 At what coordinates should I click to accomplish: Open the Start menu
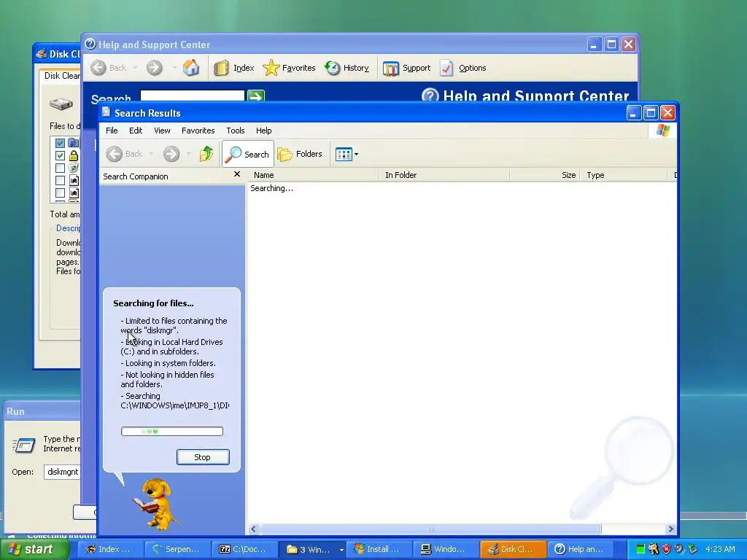pos(34,549)
